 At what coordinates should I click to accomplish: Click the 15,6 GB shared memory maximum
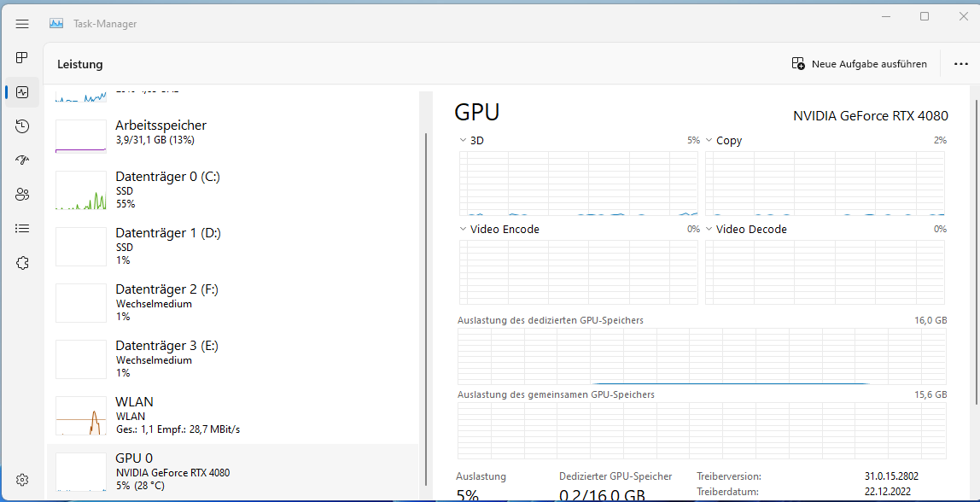coord(930,394)
